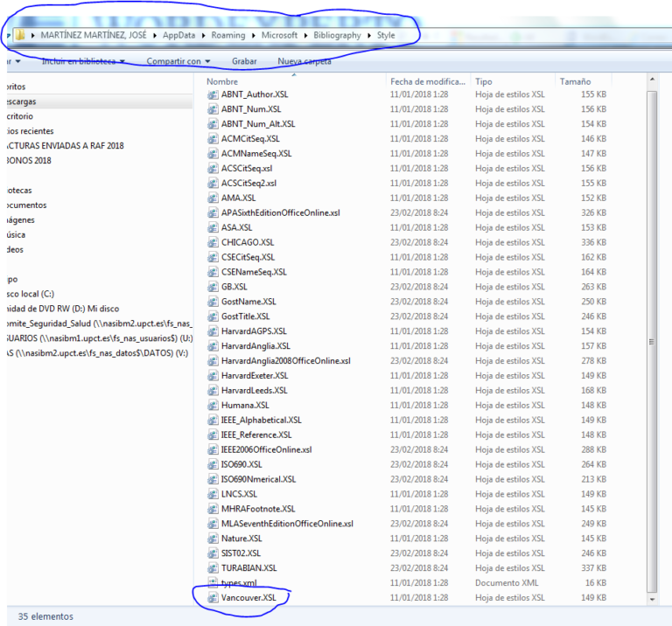Image resolution: width=672 pixels, height=626 pixels.
Task: Select the types.xml file icon
Action: click(213, 582)
